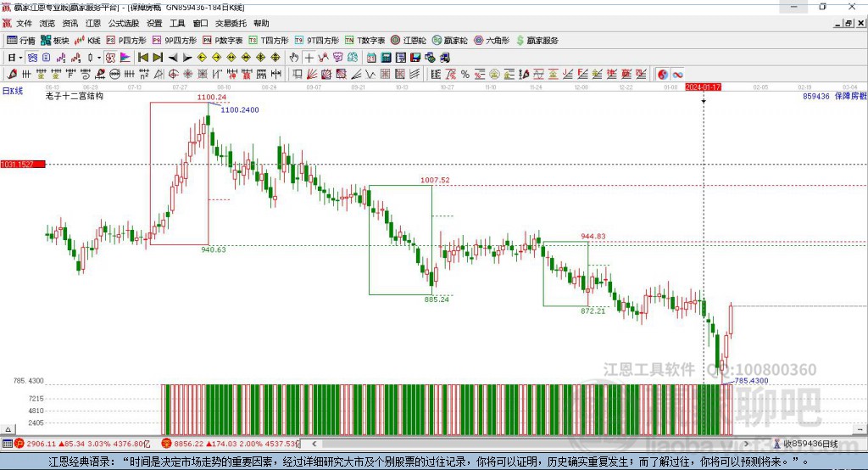This screenshot has height=470, width=868.
Task: Open the 窗口 menu
Action: tap(200, 23)
